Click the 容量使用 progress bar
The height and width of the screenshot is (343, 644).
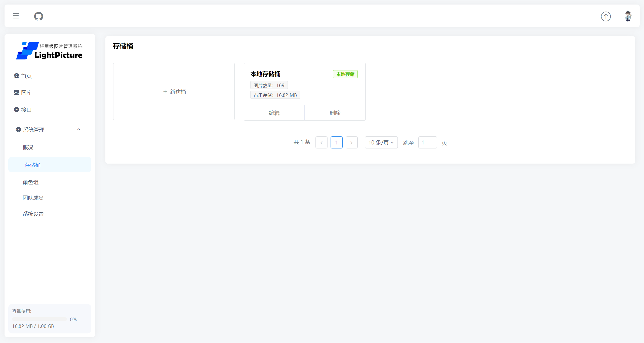(x=39, y=319)
